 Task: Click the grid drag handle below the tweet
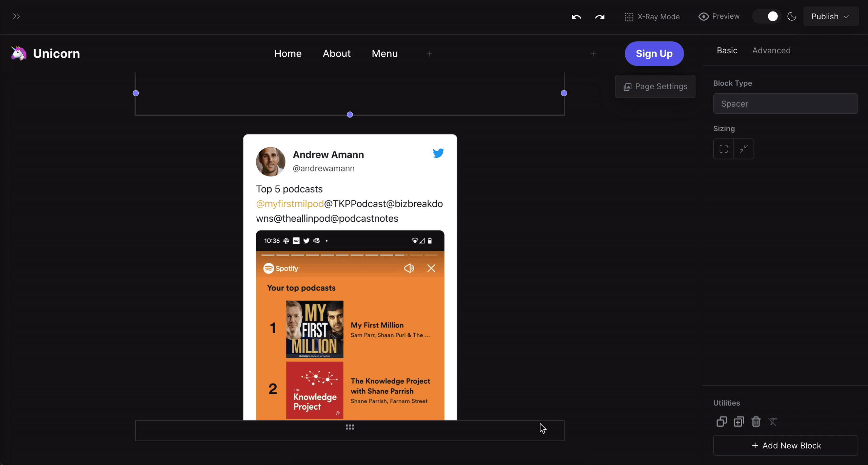click(x=350, y=427)
